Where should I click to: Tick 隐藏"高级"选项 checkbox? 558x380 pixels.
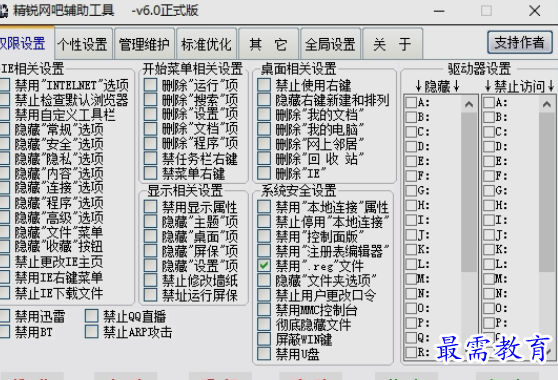[4, 217]
